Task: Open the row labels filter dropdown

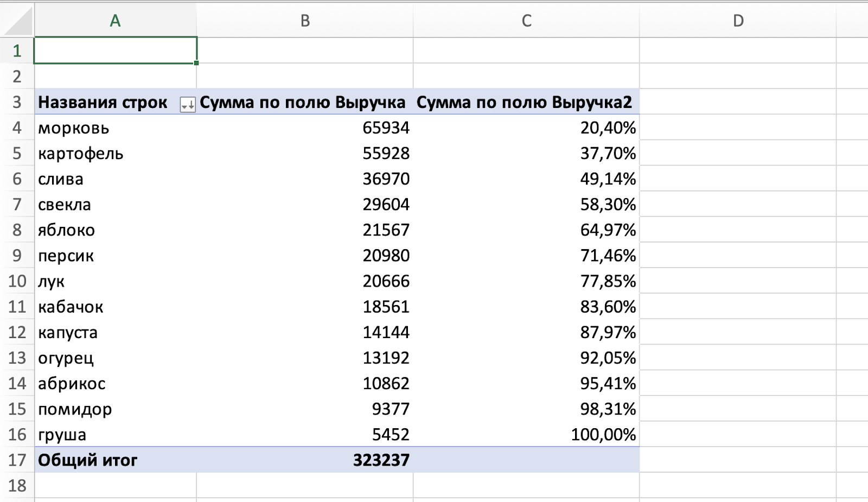Action: click(187, 103)
